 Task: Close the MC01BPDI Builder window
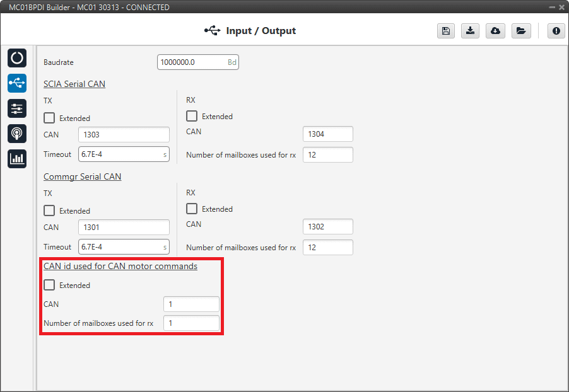click(x=561, y=8)
